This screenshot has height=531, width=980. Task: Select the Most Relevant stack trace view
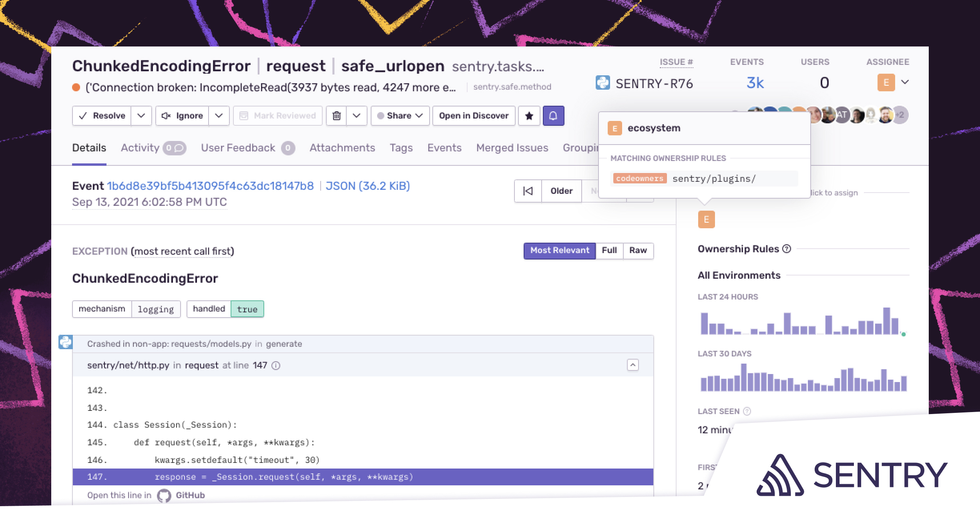coord(559,250)
